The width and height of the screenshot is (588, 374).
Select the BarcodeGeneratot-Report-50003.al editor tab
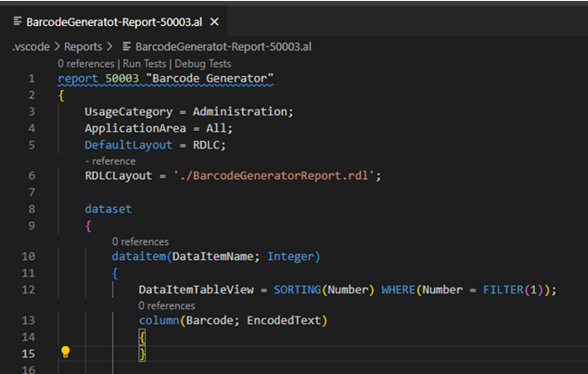(114, 22)
